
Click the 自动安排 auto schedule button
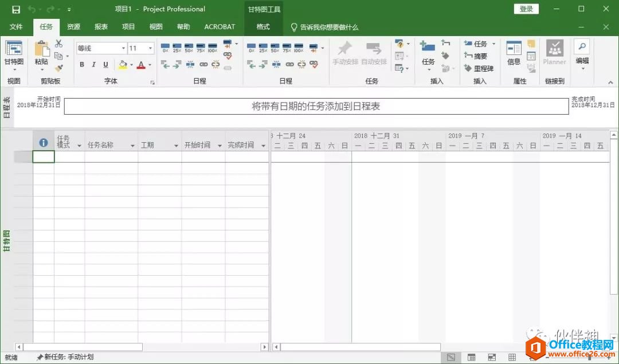click(374, 53)
